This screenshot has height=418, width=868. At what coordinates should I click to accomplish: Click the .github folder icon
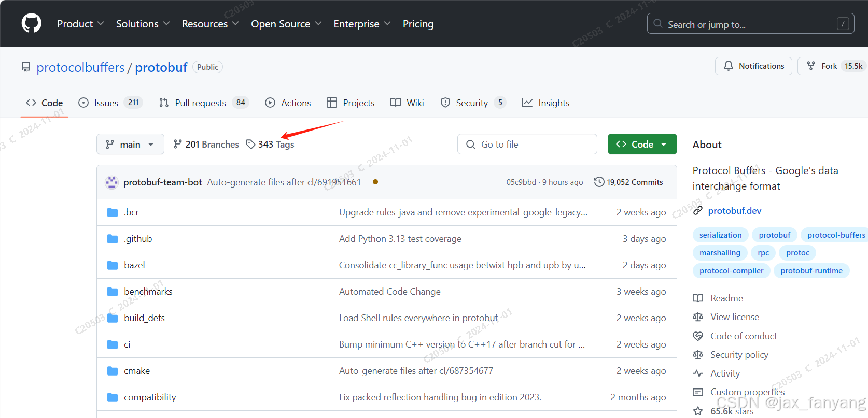[113, 239]
